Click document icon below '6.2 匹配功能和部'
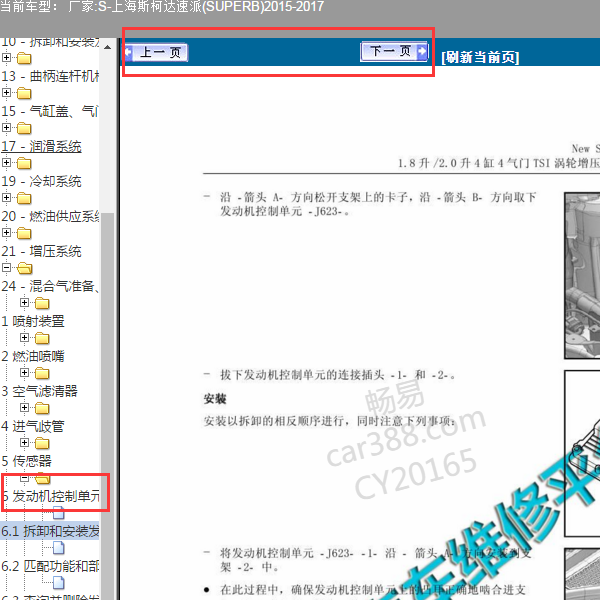Viewport: 600px width, 600px height. point(59,583)
